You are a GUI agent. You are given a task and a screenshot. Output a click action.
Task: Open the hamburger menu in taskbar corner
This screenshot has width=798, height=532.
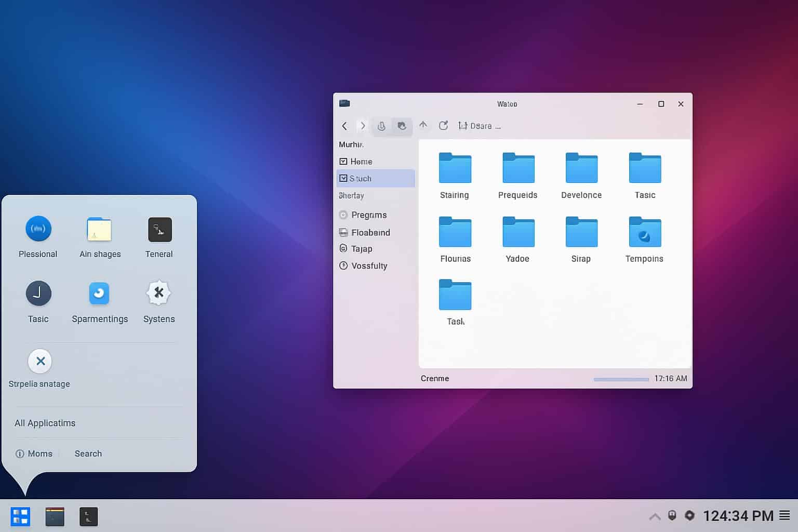pos(784,515)
